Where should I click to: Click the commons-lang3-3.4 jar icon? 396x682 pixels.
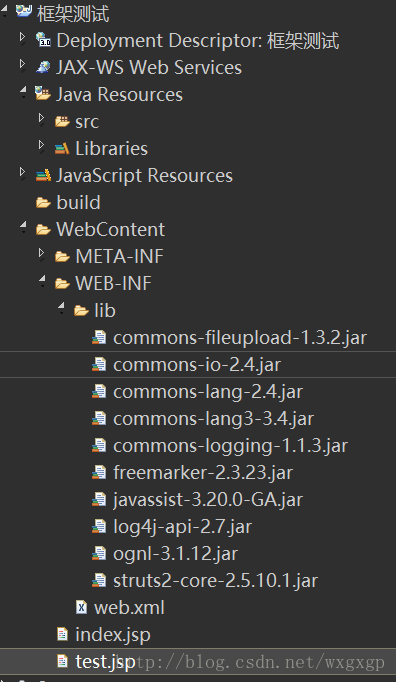tap(99, 418)
